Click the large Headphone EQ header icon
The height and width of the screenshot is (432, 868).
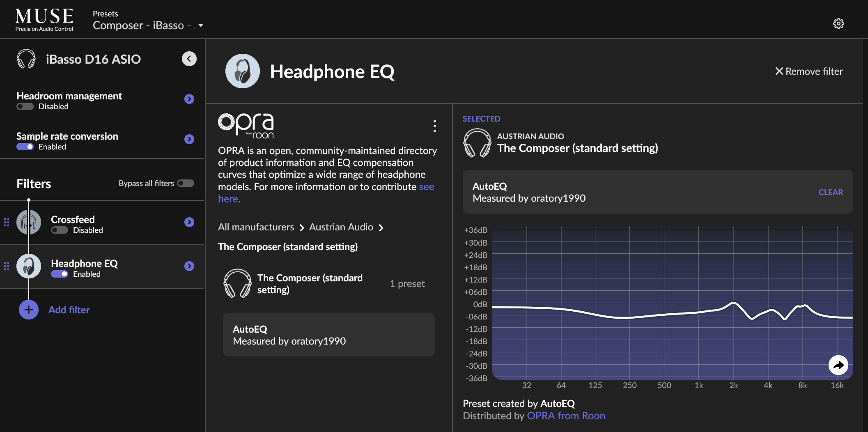(x=243, y=71)
